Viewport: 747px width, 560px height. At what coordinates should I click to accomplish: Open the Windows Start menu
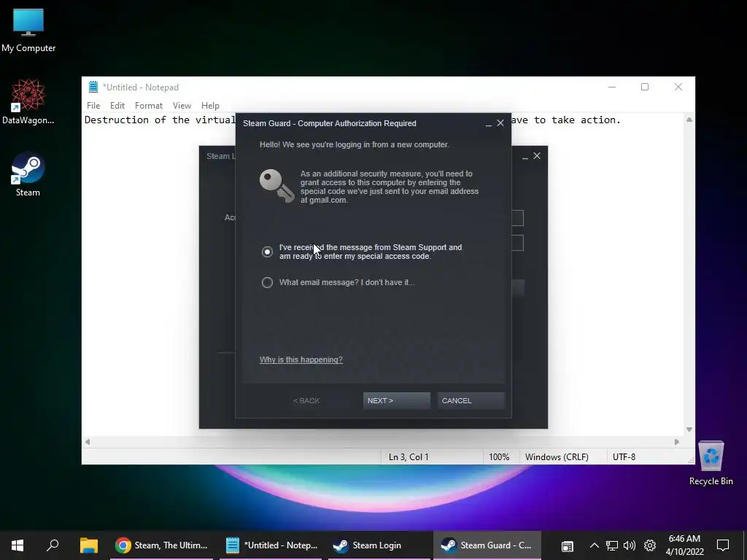pos(18,545)
